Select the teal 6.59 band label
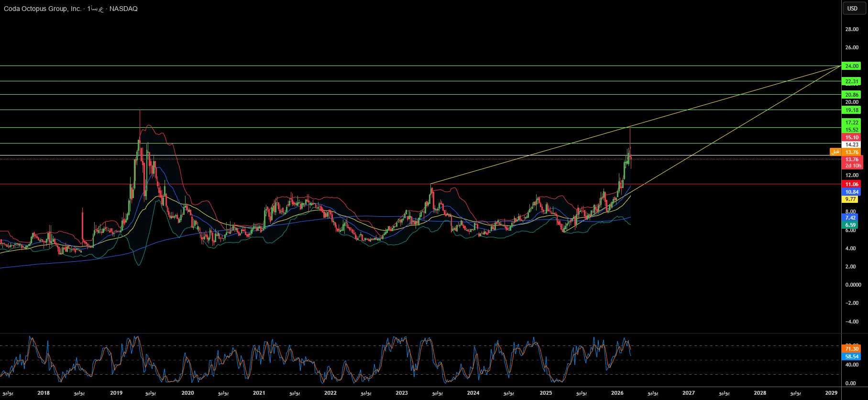The height and width of the screenshot is (400, 868). coord(850,225)
